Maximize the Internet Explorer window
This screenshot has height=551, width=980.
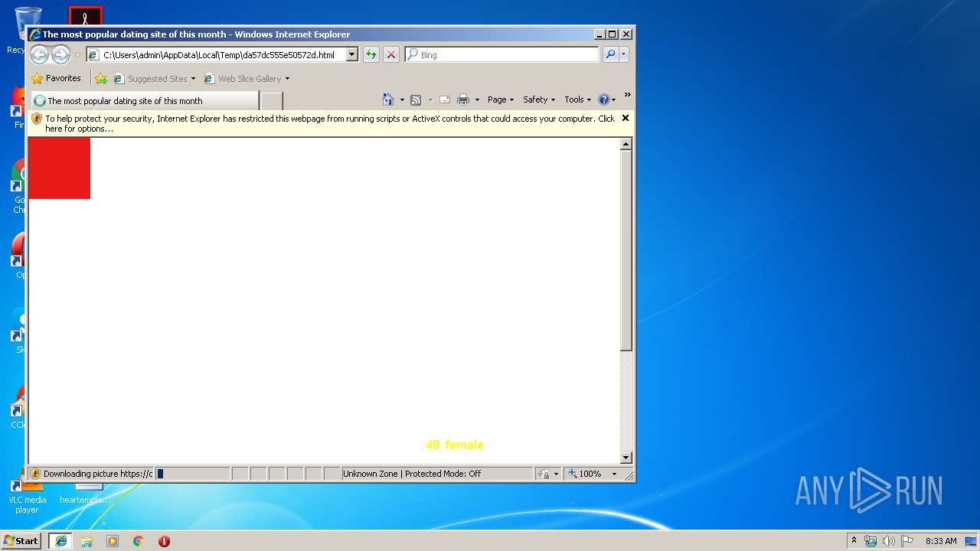tap(612, 34)
